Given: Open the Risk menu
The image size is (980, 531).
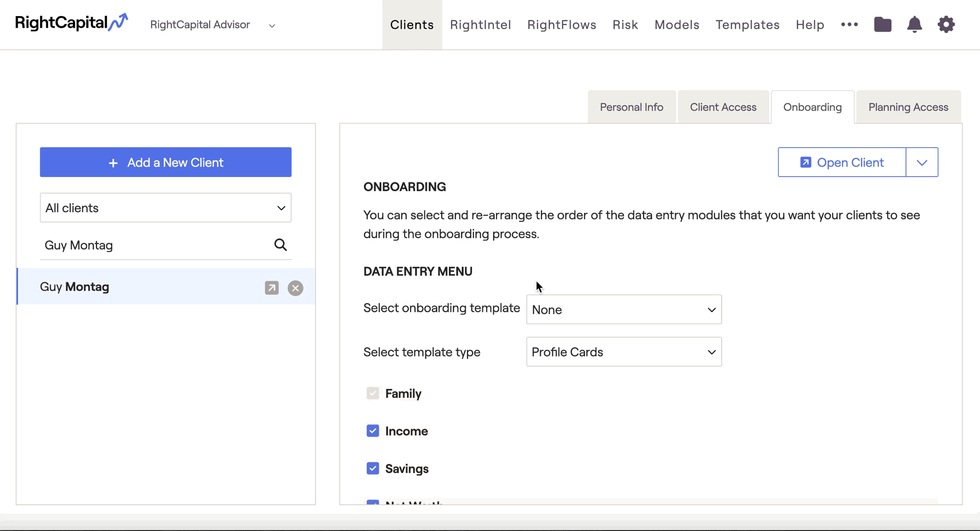Looking at the screenshot, I should (625, 25).
